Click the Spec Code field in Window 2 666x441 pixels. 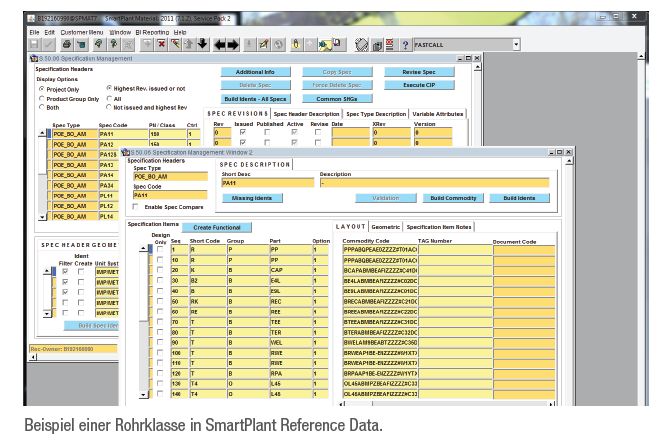(170, 195)
